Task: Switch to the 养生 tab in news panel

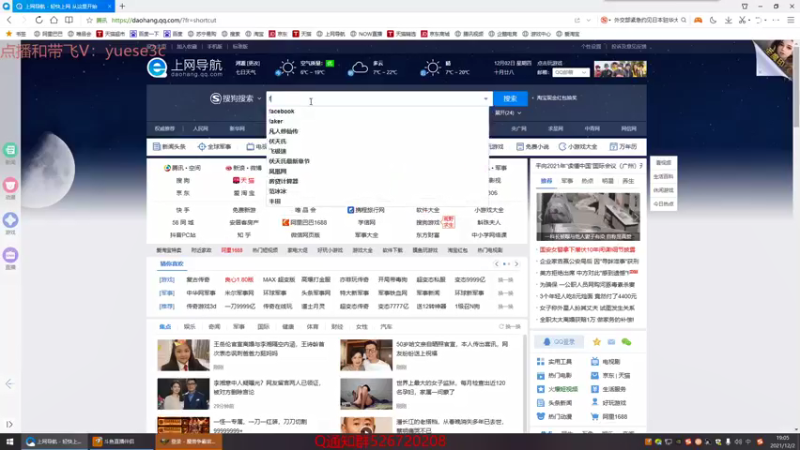Action: click(628, 181)
